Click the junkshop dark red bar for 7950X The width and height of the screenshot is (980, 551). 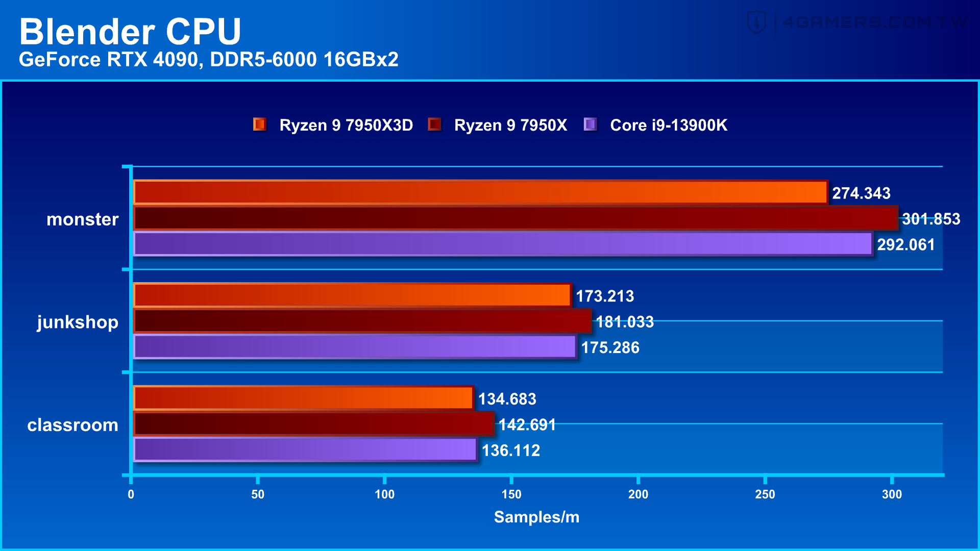pos(362,321)
